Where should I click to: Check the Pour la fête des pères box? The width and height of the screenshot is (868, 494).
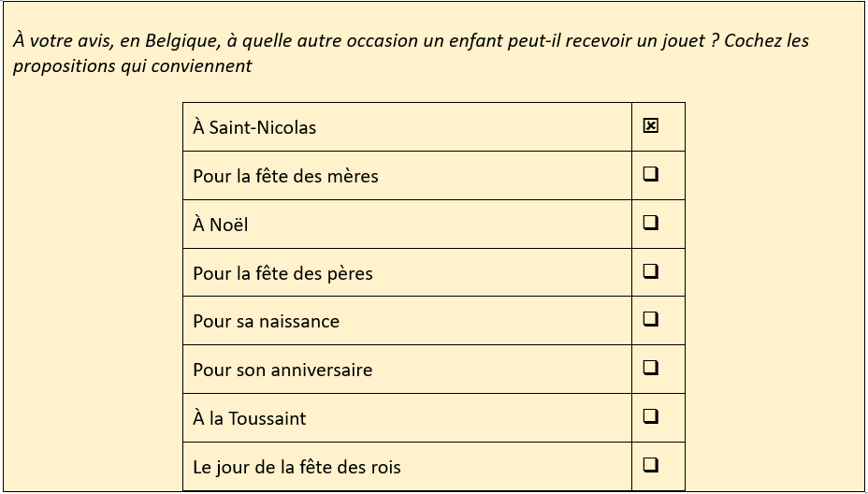tap(650, 271)
